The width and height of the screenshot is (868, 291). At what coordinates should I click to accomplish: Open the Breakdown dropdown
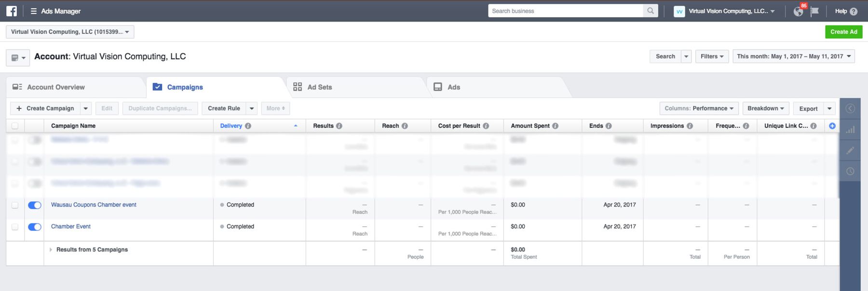click(x=765, y=109)
